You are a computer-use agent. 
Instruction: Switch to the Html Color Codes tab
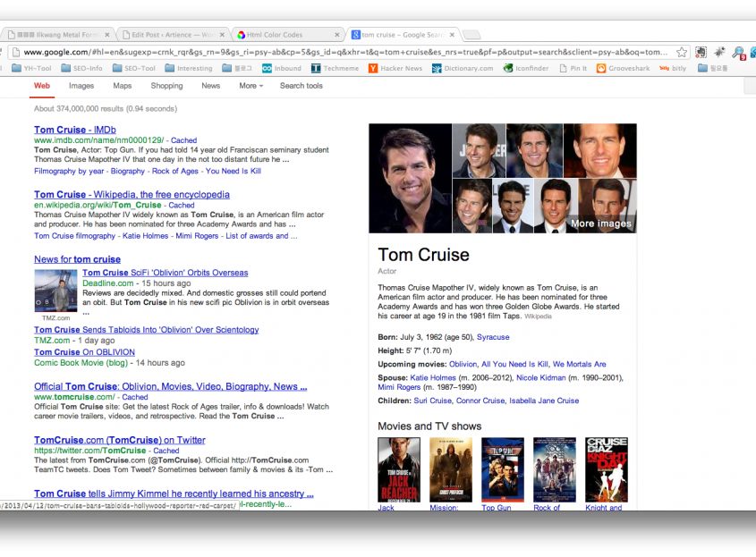tap(288, 35)
